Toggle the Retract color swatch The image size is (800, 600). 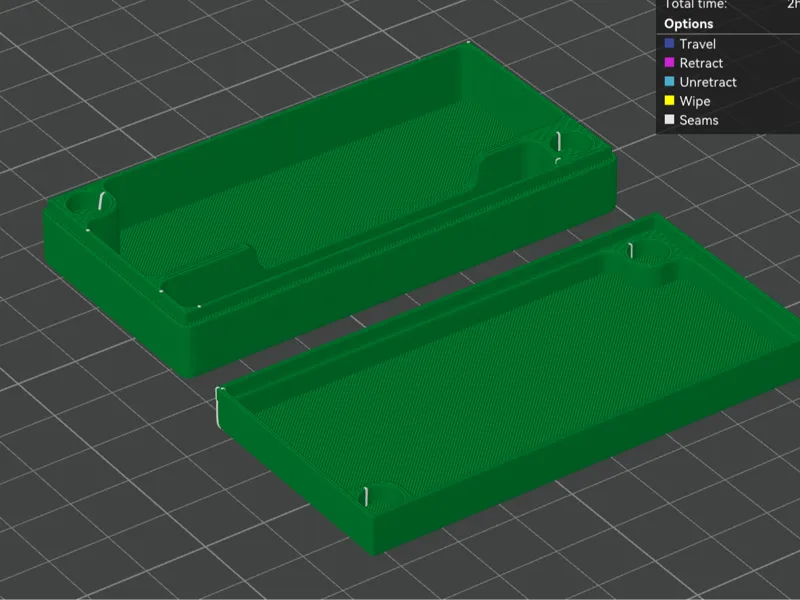[669, 62]
